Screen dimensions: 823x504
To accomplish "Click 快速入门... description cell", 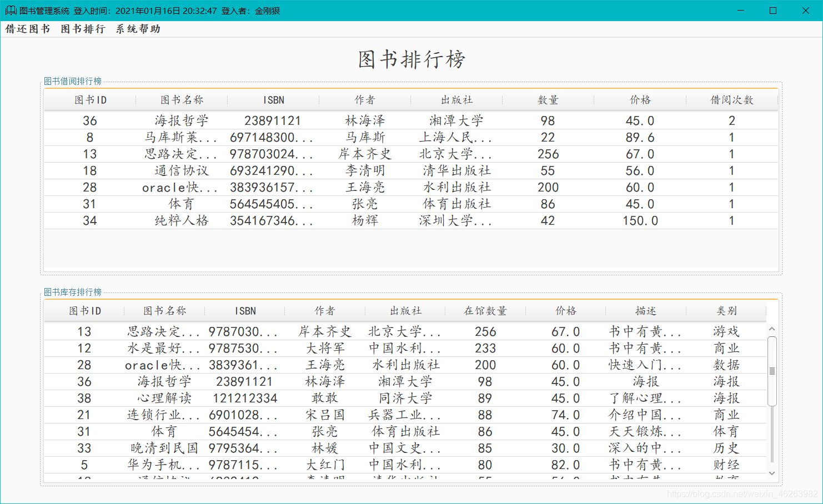I will click(645, 365).
